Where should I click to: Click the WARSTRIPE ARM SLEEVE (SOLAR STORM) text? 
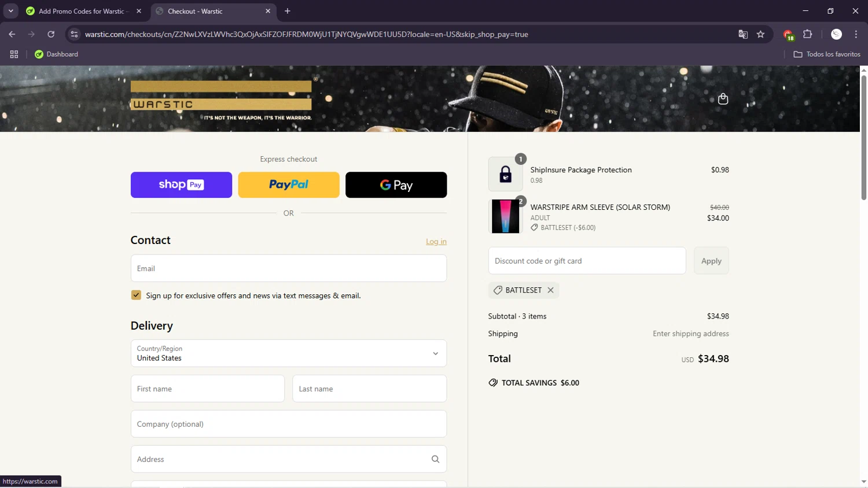pos(600,207)
